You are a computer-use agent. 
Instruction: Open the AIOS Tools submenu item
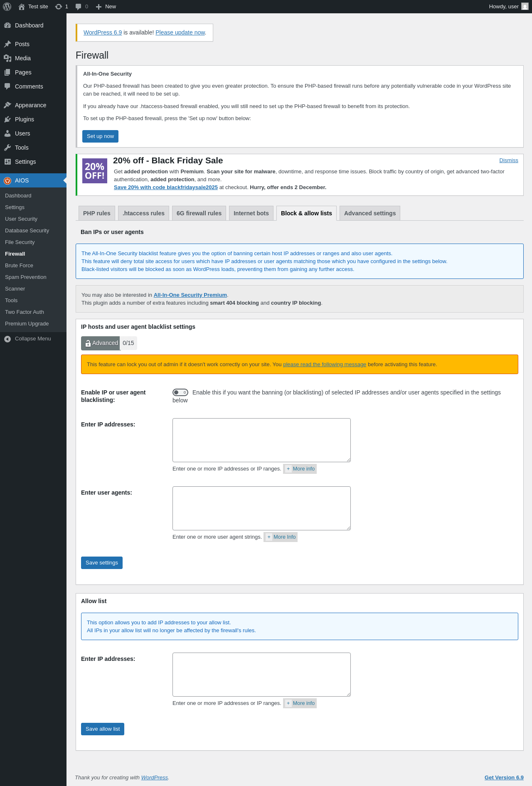point(33,301)
